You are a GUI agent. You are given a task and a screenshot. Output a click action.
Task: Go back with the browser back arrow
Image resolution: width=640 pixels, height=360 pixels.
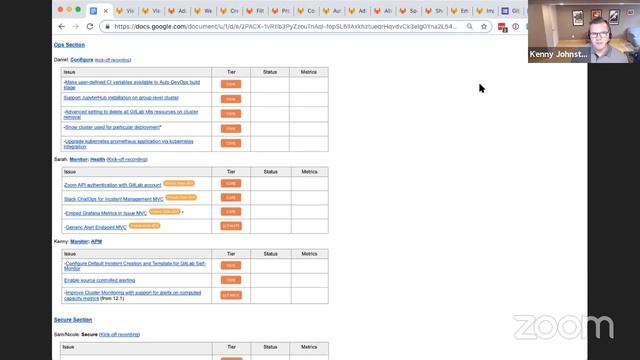[x=62, y=27]
